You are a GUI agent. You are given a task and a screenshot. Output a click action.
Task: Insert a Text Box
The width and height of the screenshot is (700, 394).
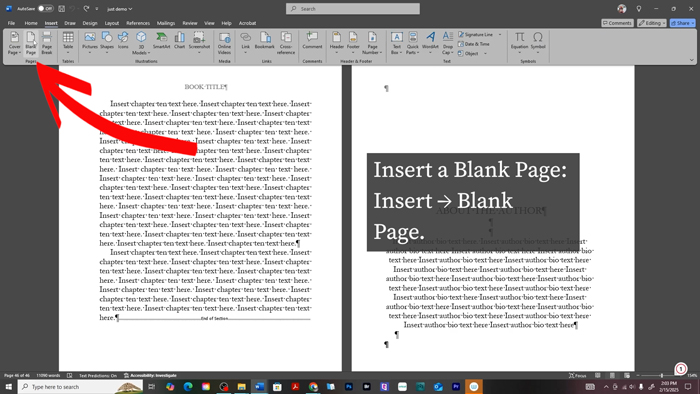(396, 43)
